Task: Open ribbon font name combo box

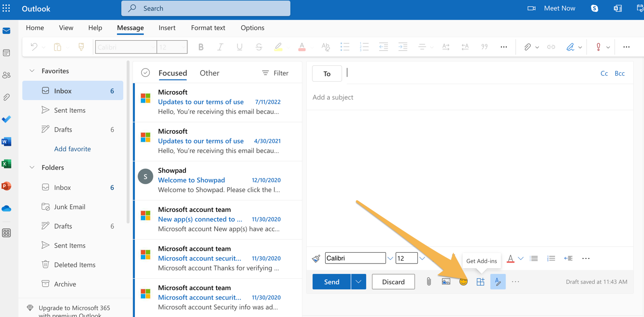Action: [126, 47]
